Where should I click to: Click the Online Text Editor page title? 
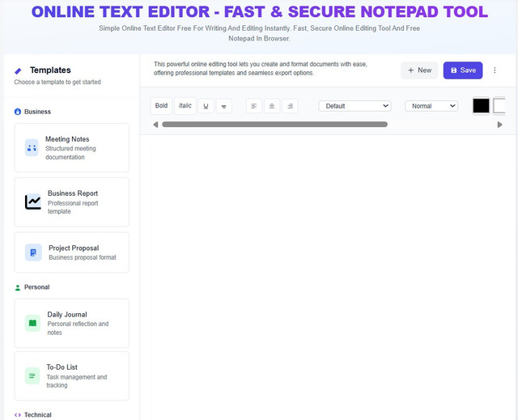coord(259,12)
